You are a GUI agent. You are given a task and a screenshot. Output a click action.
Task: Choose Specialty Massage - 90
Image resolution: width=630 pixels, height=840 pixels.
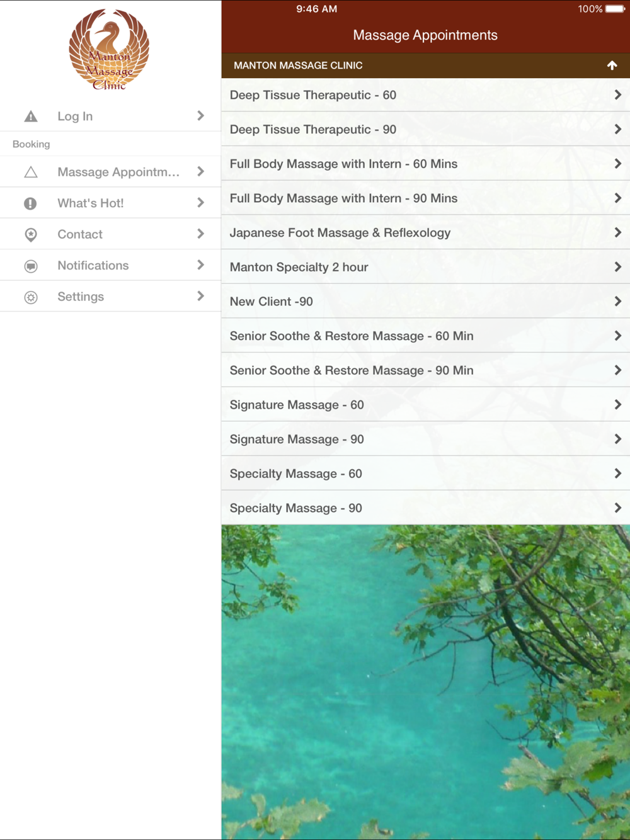point(426,508)
